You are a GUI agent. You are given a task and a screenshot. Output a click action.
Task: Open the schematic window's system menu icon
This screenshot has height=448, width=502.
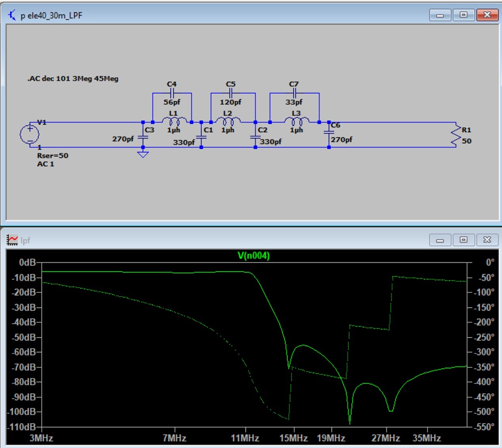point(12,15)
